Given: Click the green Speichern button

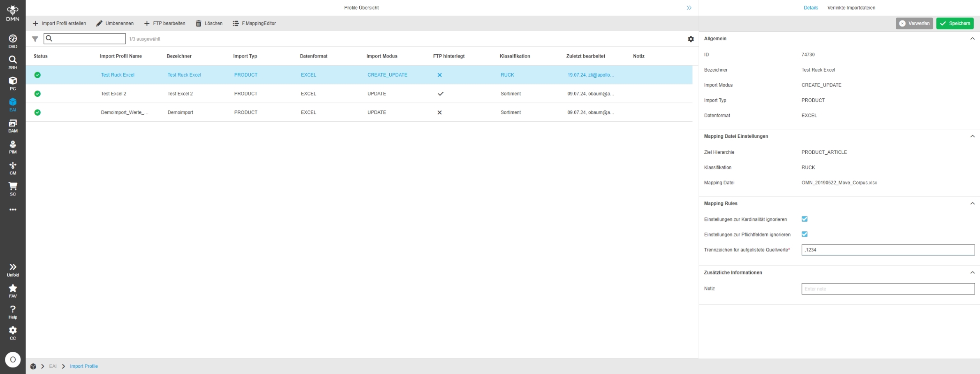Looking at the screenshot, I should coord(955,23).
